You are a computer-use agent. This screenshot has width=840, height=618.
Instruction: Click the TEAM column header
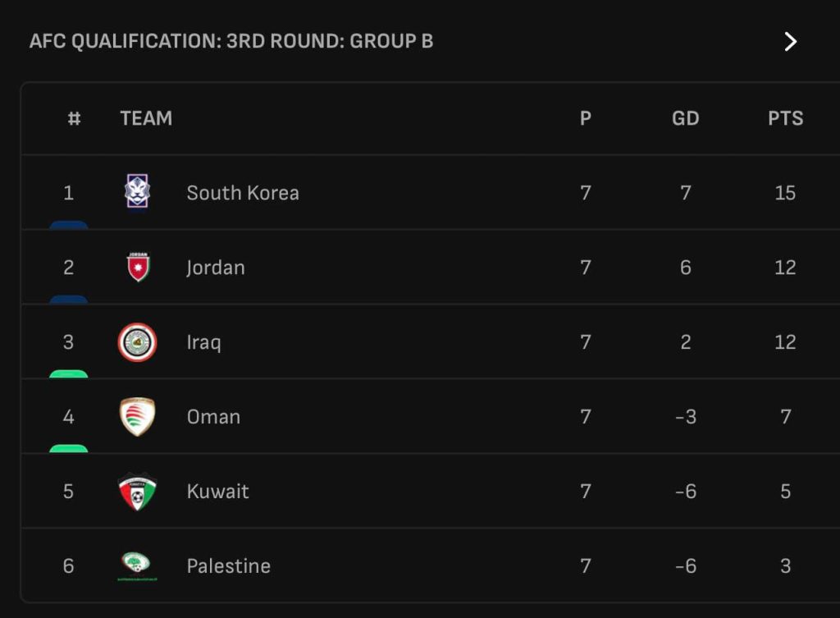click(146, 118)
